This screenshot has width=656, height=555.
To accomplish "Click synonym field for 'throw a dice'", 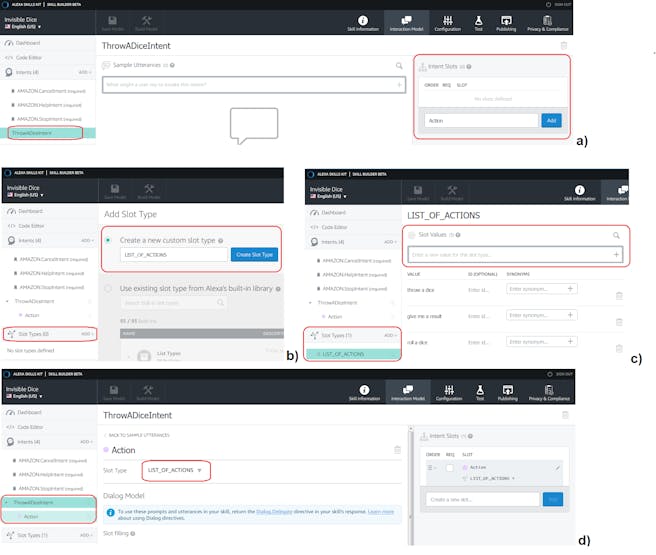I will coord(542,289).
